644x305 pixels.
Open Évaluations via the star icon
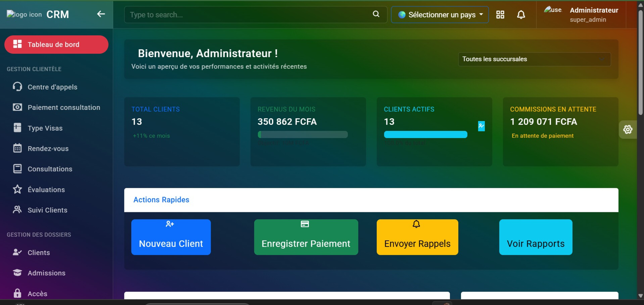(x=17, y=190)
